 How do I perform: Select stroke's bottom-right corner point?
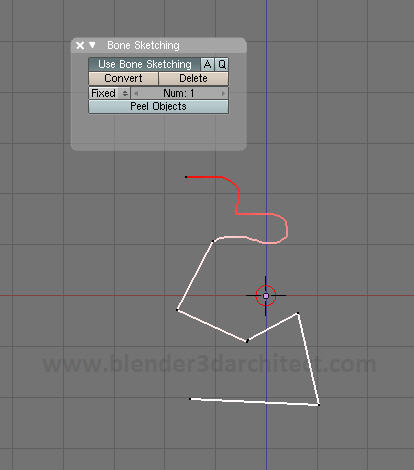click(319, 405)
